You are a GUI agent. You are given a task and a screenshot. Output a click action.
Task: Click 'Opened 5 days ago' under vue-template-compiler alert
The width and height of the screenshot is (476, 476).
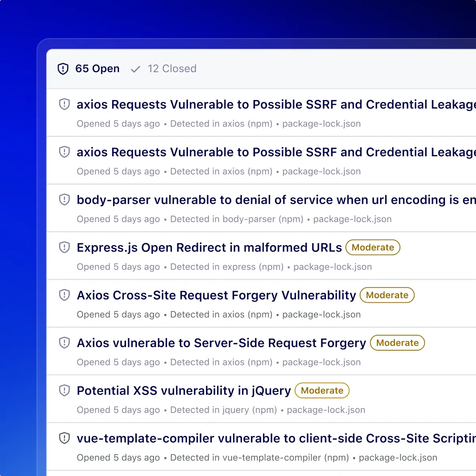click(x=118, y=457)
